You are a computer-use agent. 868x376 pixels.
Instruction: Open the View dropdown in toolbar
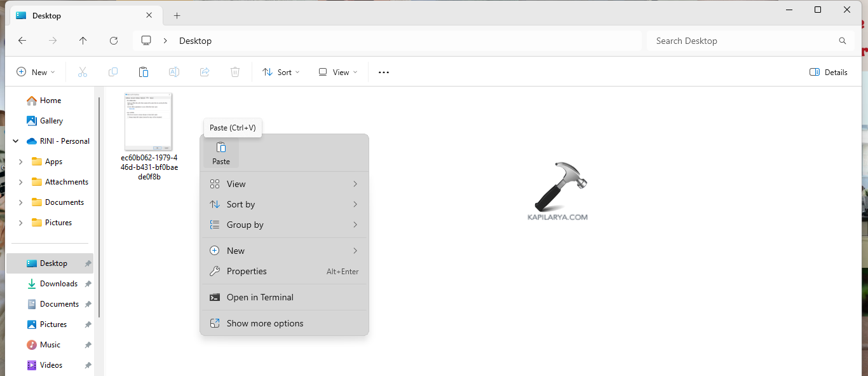338,73
